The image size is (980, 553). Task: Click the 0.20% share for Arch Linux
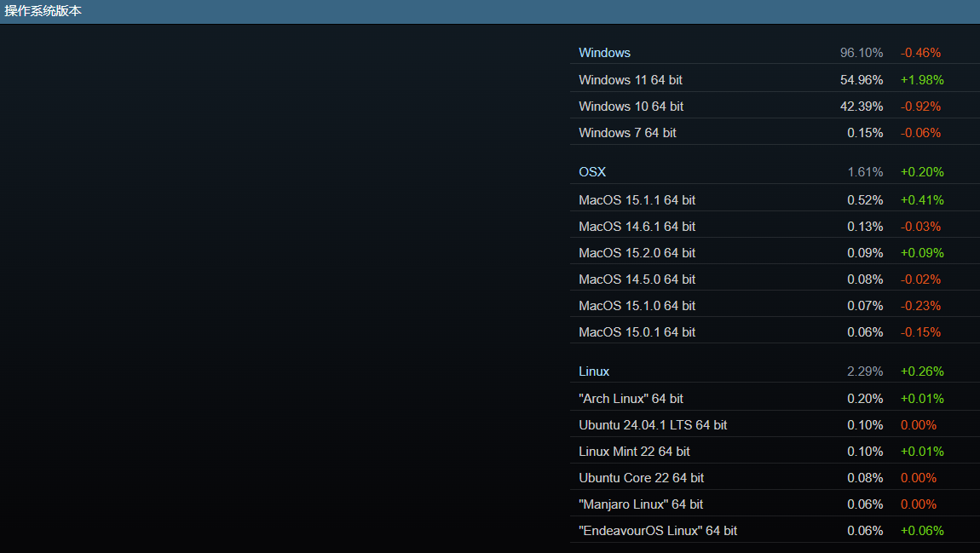865,399
